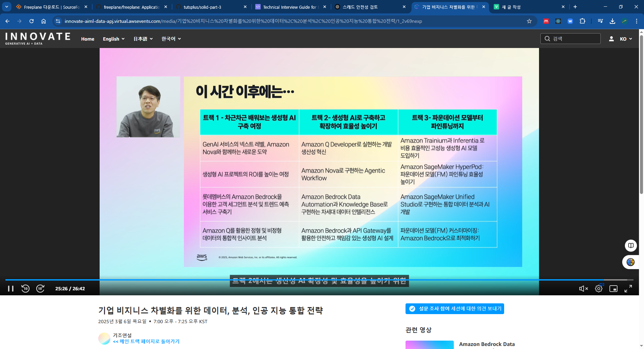Click the survey participation button

click(x=455, y=309)
